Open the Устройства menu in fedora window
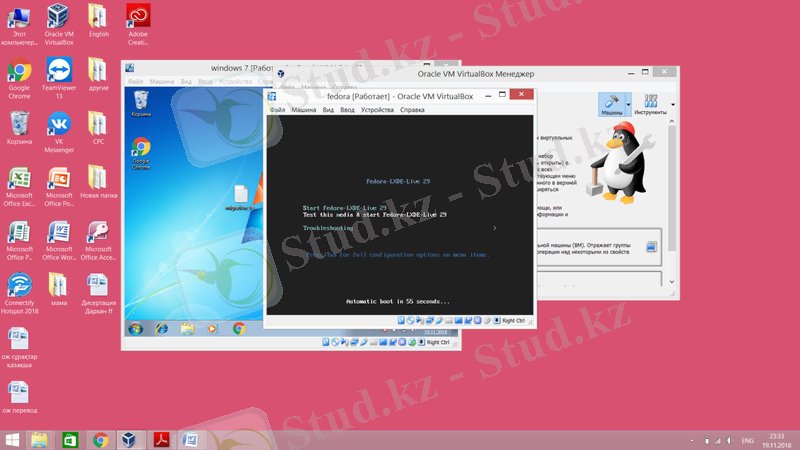Image resolution: width=800 pixels, height=450 pixels. [x=377, y=110]
